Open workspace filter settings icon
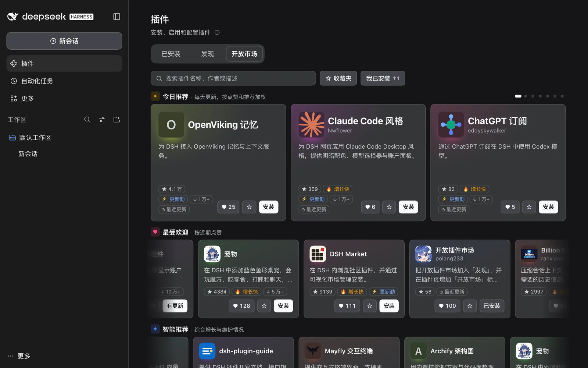The width and height of the screenshot is (588, 368). (102, 120)
